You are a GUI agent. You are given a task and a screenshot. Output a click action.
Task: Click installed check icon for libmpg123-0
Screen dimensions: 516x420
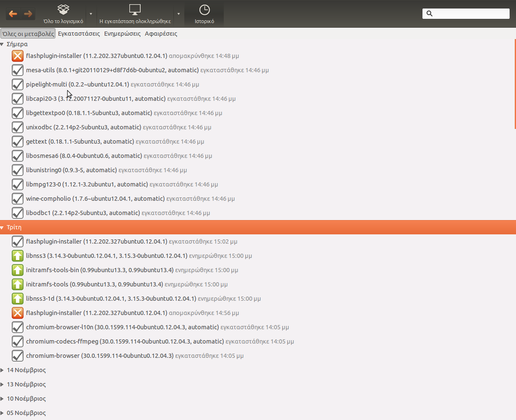17,184
